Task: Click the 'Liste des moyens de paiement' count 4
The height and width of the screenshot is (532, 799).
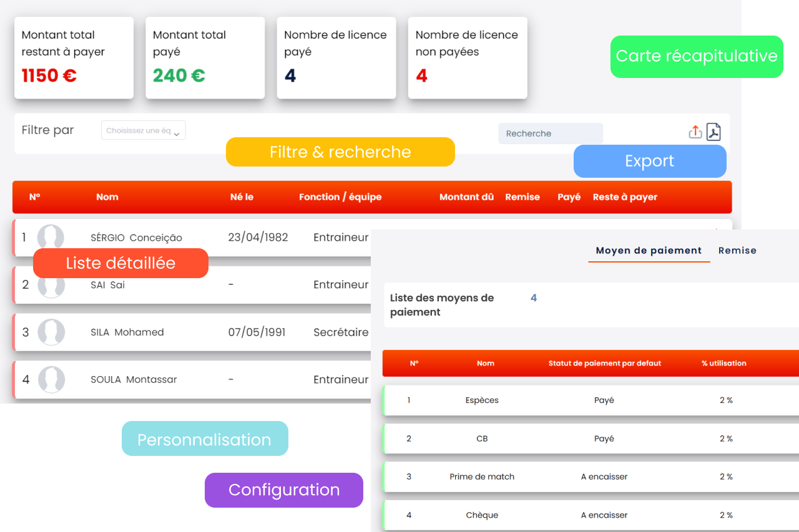Action: pyautogui.click(x=534, y=298)
